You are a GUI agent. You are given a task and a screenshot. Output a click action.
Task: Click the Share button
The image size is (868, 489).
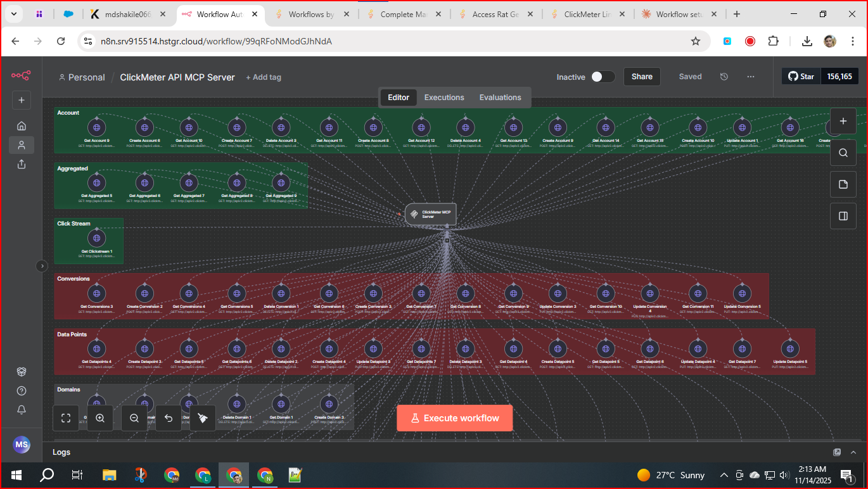[642, 77]
